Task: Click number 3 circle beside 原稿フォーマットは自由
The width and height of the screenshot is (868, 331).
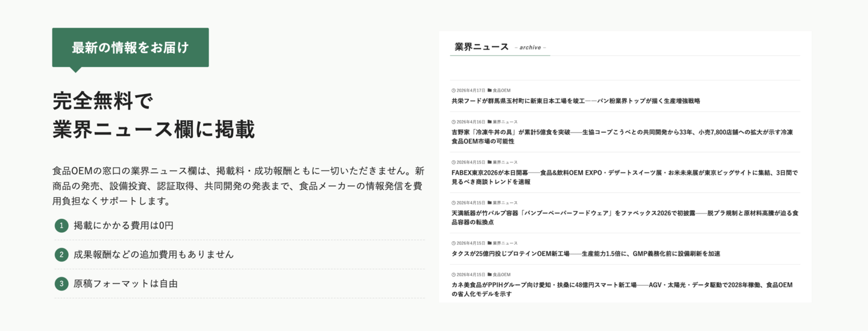Action: (x=61, y=283)
